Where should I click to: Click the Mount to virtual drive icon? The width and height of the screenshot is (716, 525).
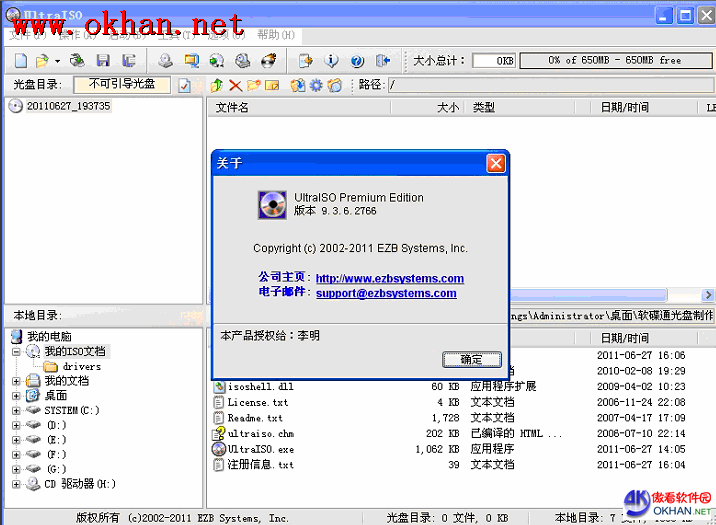[242, 61]
